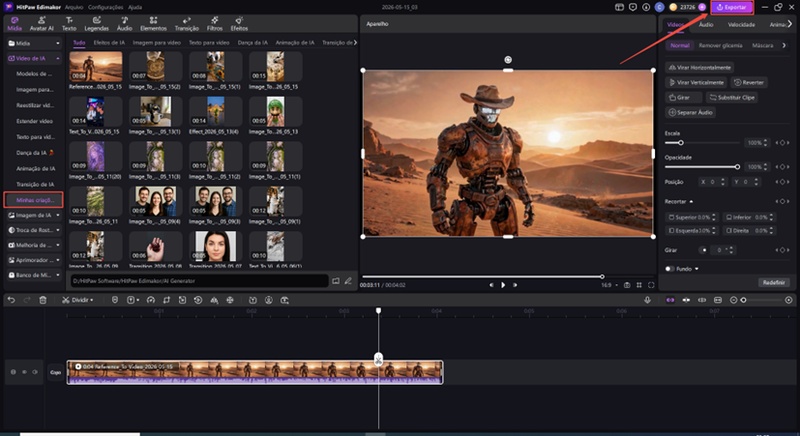
Task: Toggle the Fundo background switch
Action: pos(669,269)
